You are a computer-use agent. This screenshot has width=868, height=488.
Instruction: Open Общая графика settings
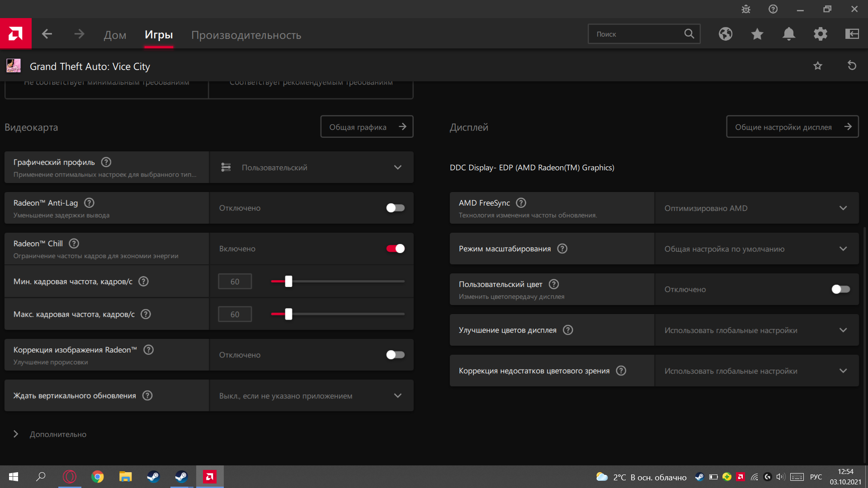(x=367, y=127)
